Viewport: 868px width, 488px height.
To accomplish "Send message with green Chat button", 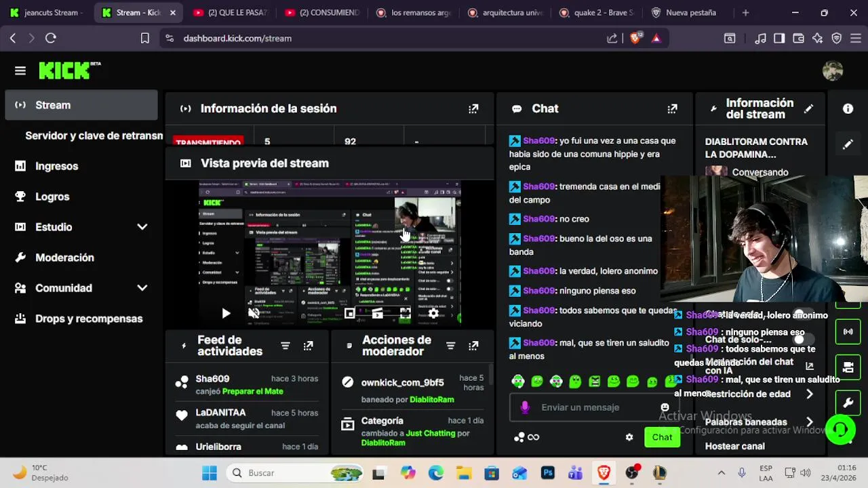I will tap(662, 437).
